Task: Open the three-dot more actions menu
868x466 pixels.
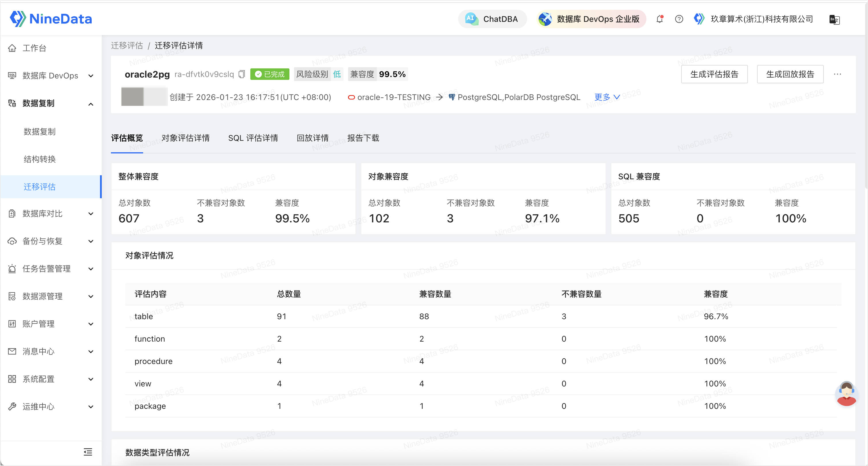Action: (x=837, y=74)
